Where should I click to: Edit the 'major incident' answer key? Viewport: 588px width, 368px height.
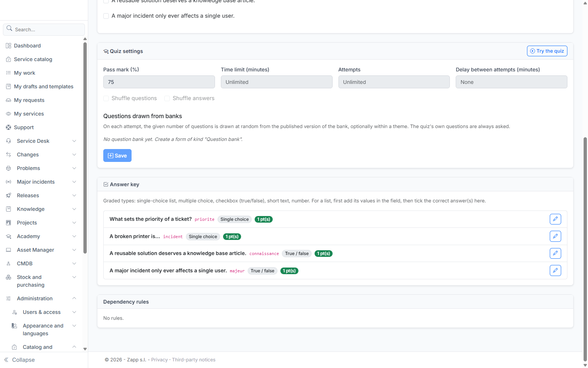[x=555, y=270]
